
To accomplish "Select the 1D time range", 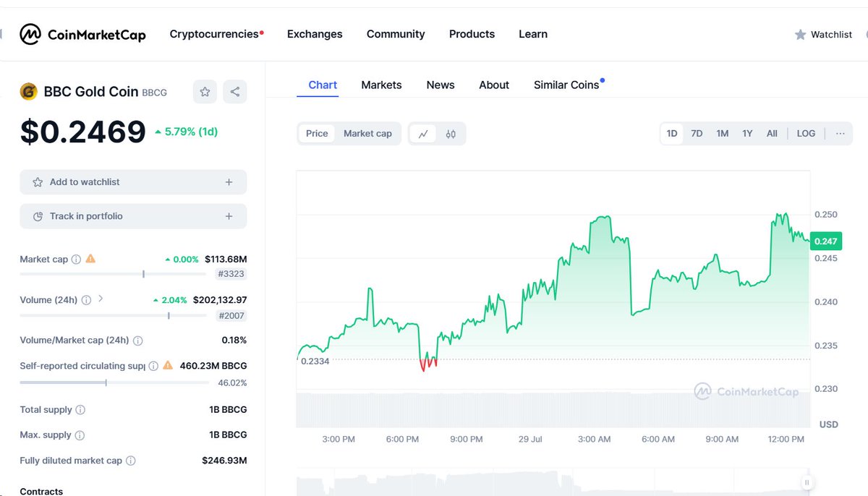I will (672, 134).
